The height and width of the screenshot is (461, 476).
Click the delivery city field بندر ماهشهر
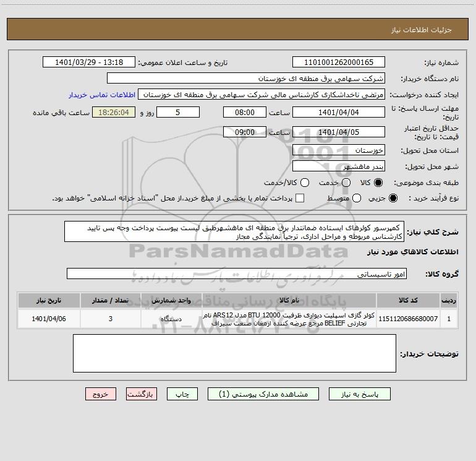339,166
